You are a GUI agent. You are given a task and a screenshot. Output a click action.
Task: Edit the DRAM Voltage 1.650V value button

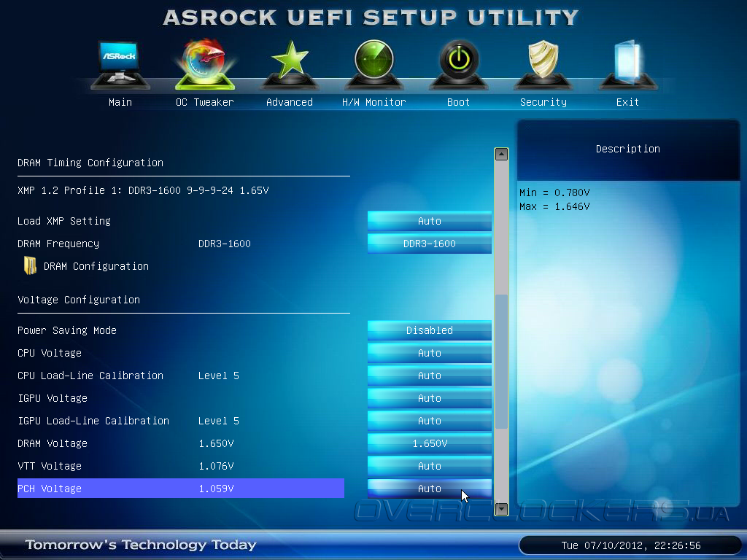point(429,443)
